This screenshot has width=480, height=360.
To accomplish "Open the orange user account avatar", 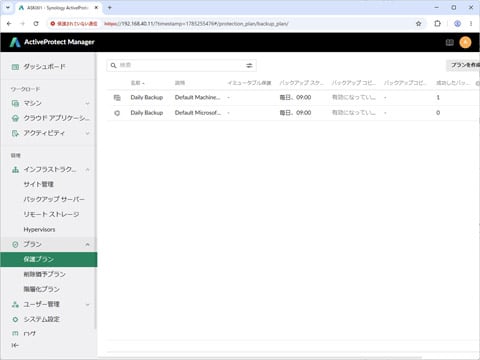I will (465, 42).
